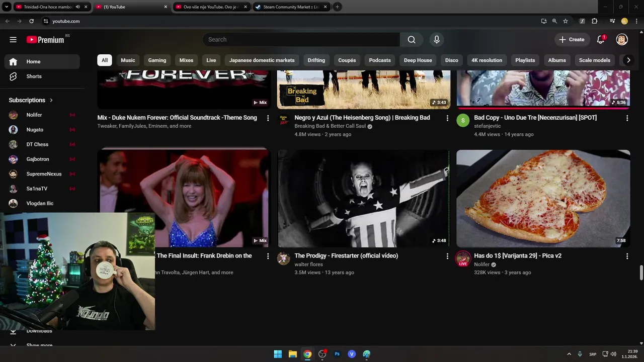Open walter flores channel avatar
The image size is (644, 362).
(283, 258)
